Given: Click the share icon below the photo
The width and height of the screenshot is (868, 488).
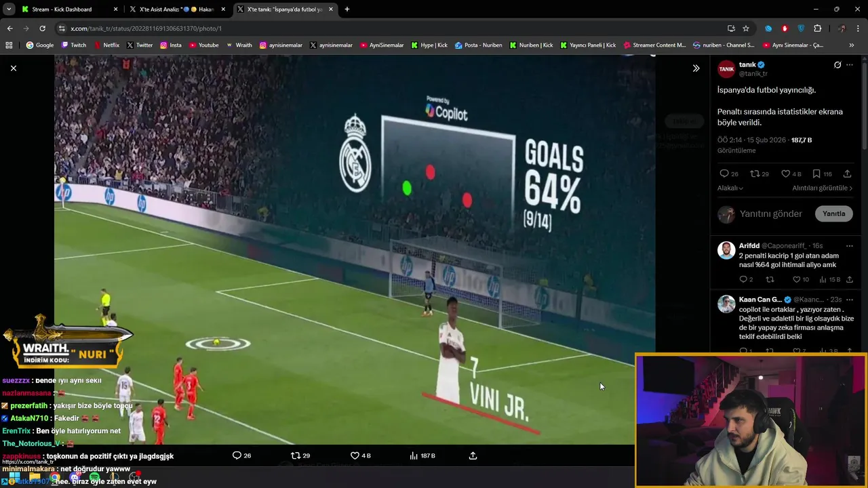Looking at the screenshot, I should (473, 455).
